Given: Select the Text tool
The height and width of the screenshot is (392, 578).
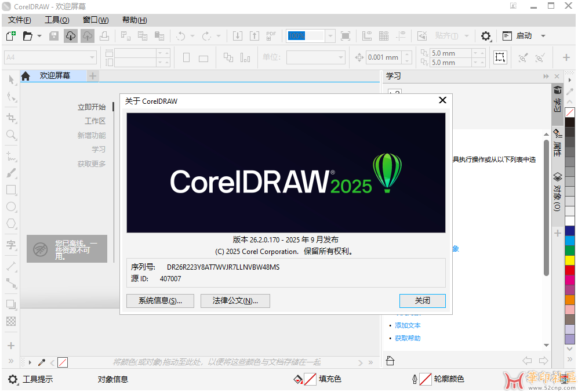Looking at the screenshot, I should [x=11, y=245].
